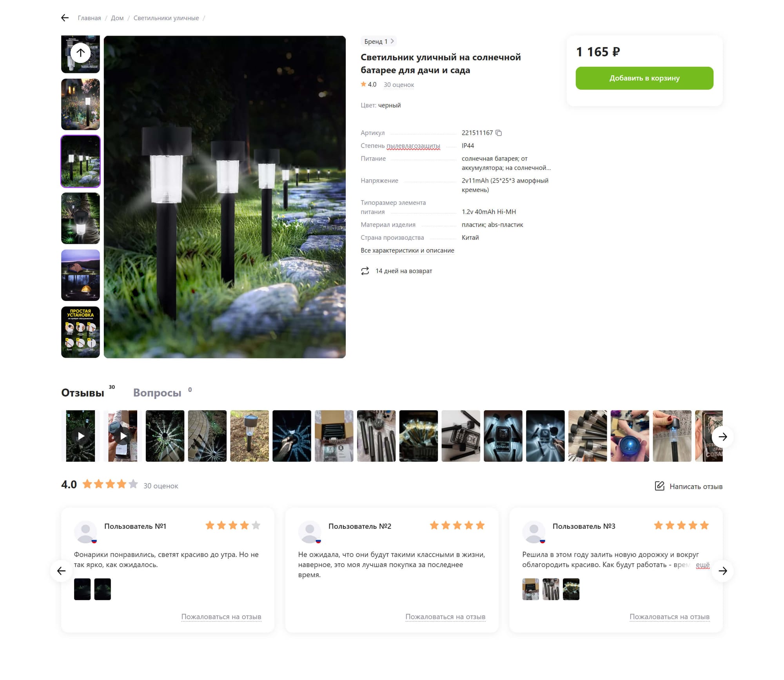Play the first review video
784x680 pixels.
pyautogui.click(x=81, y=436)
